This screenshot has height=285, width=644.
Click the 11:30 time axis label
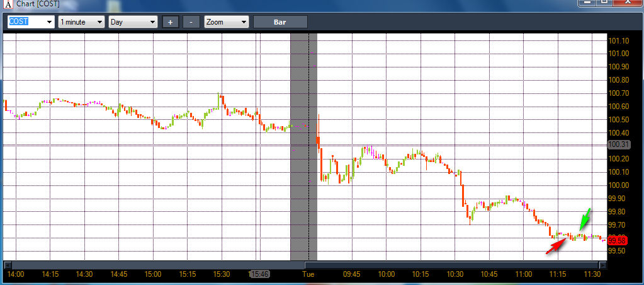click(x=592, y=274)
